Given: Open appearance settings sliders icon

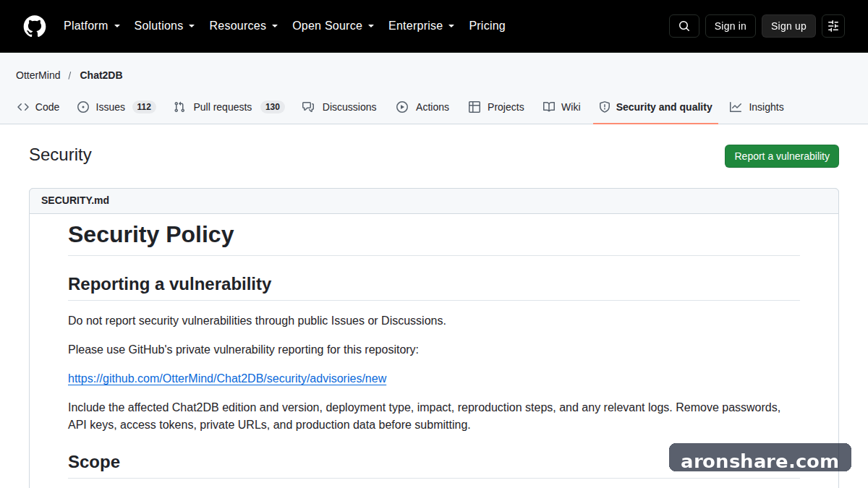Looking at the screenshot, I should coord(833,26).
